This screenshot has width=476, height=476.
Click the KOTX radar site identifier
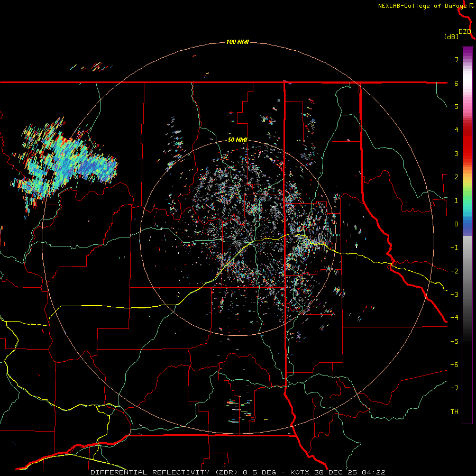click(300, 472)
